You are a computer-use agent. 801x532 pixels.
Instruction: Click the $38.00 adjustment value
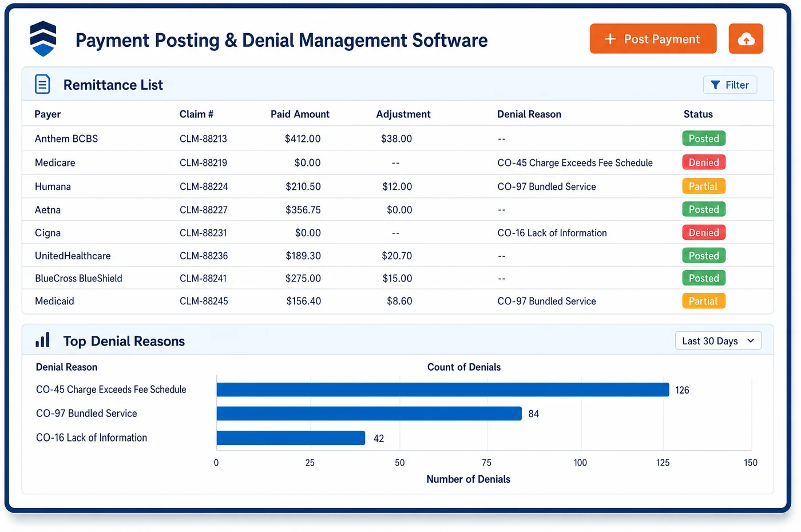point(396,138)
